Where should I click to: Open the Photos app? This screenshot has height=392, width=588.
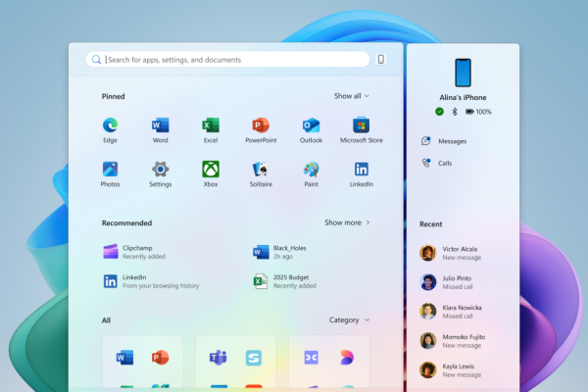110,173
